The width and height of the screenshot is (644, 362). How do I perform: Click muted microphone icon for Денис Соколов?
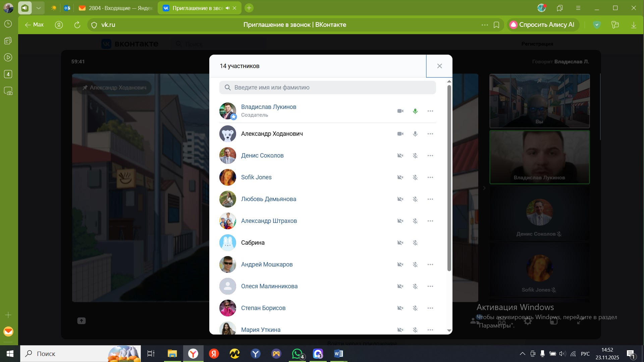point(415,156)
